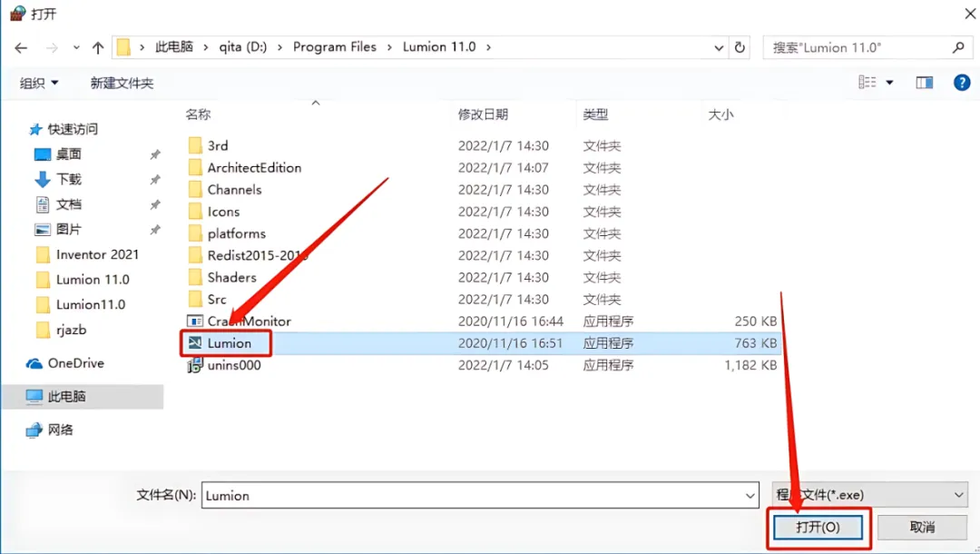Click the pin icon beside 下载
The height and width of the screenshot is (554, 980).
[155, 180]
